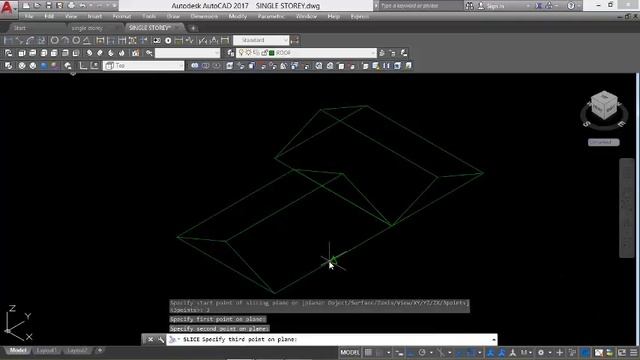Screen dimensions: 640x360
Task: Click Make Object's Layer Current icon
Action: [382, 53]
